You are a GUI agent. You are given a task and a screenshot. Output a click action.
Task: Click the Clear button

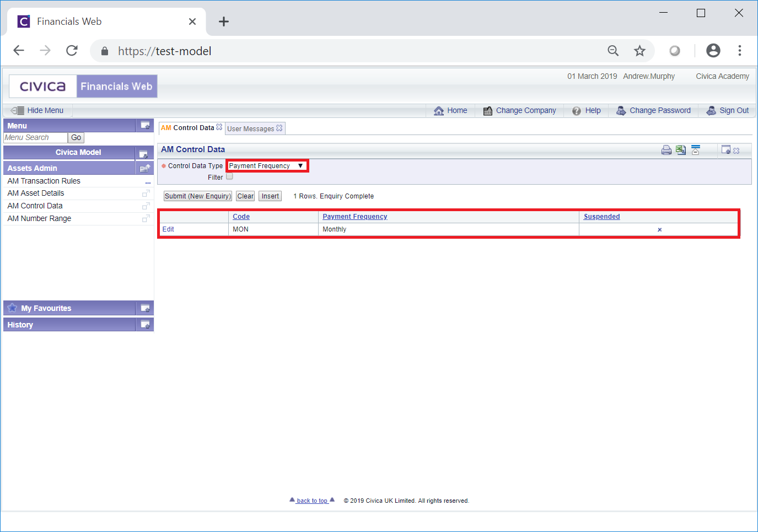point(245,196)
